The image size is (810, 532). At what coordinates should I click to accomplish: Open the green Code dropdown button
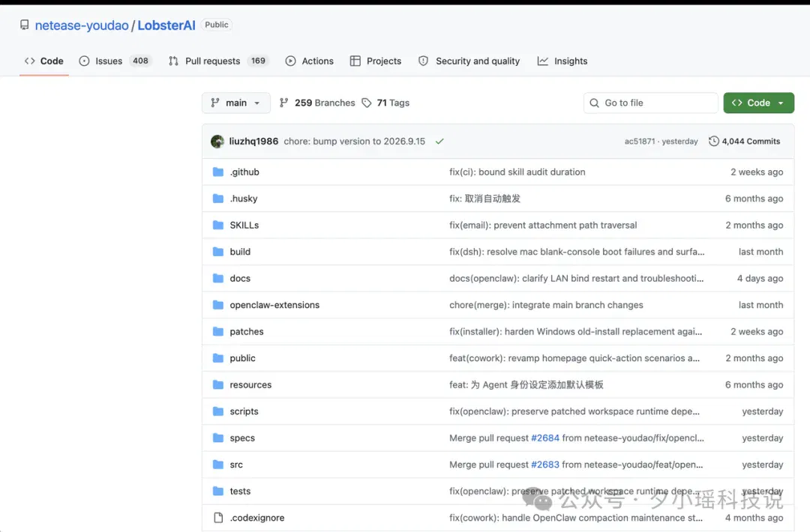coord(758,103)
